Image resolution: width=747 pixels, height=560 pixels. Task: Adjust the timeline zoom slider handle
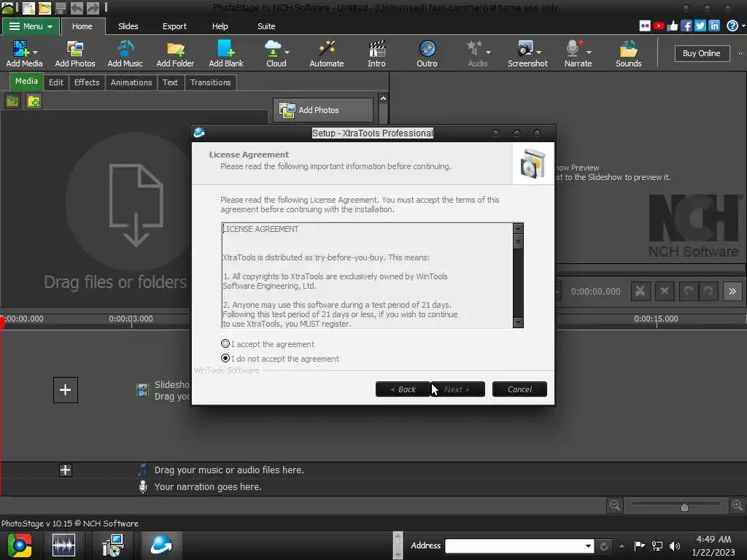tap(684, 507)
